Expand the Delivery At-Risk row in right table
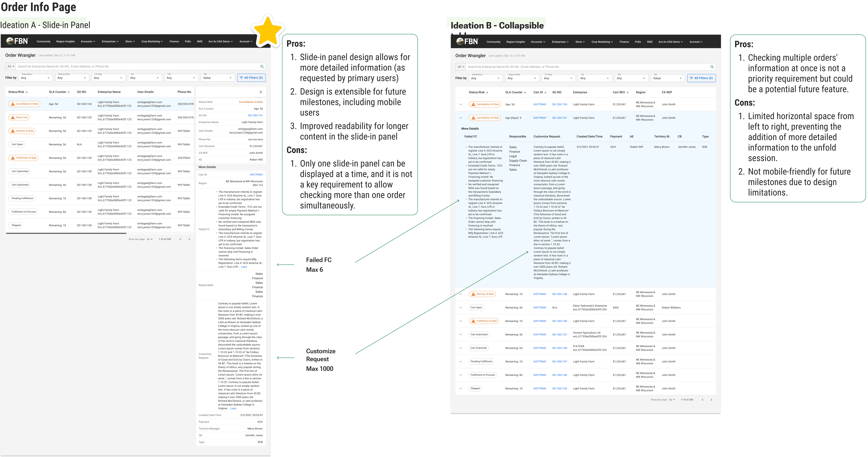This screenshot has height=457, width=868. pos(461,294)
